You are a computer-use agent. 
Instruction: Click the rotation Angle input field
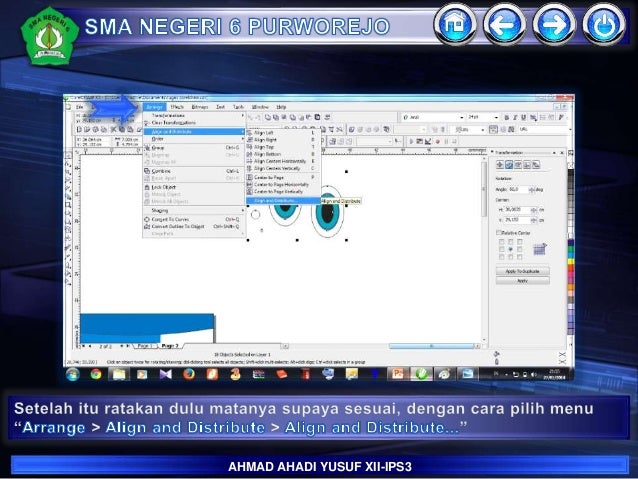point(518,190)
